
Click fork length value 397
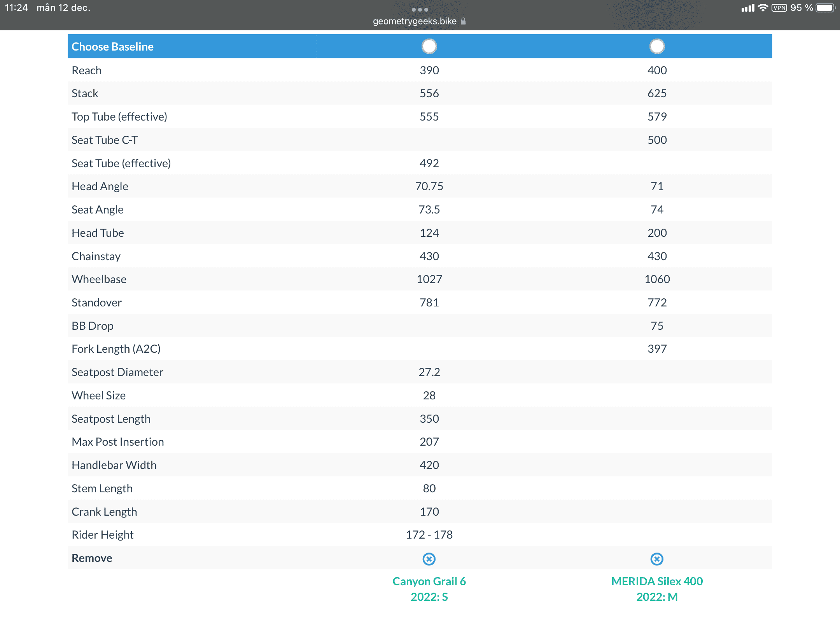657,349
